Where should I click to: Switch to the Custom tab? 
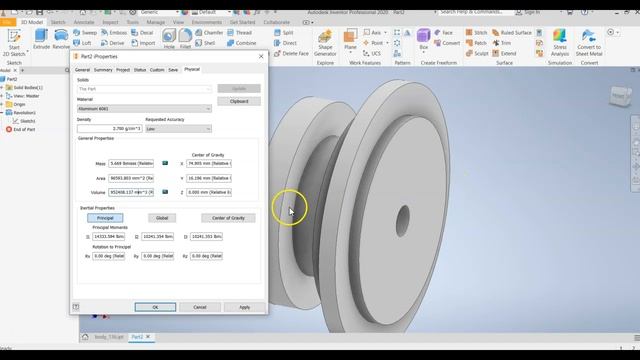coord(157,70)
